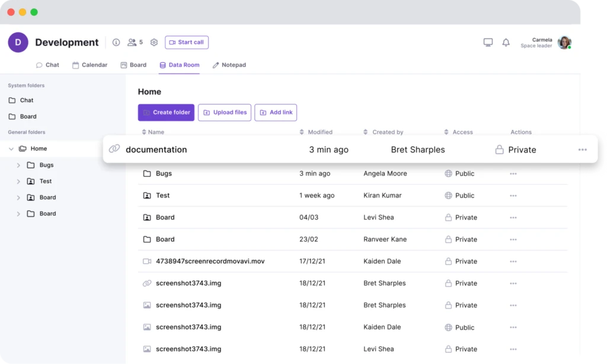Screen dimensions: 607x364
Task: Sort by the Access column
Action: [x=458, y=132]
